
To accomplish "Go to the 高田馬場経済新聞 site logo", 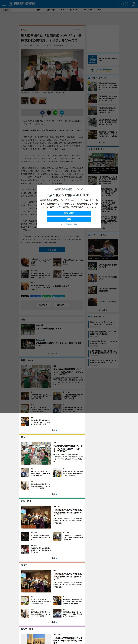I will [22, 4].
